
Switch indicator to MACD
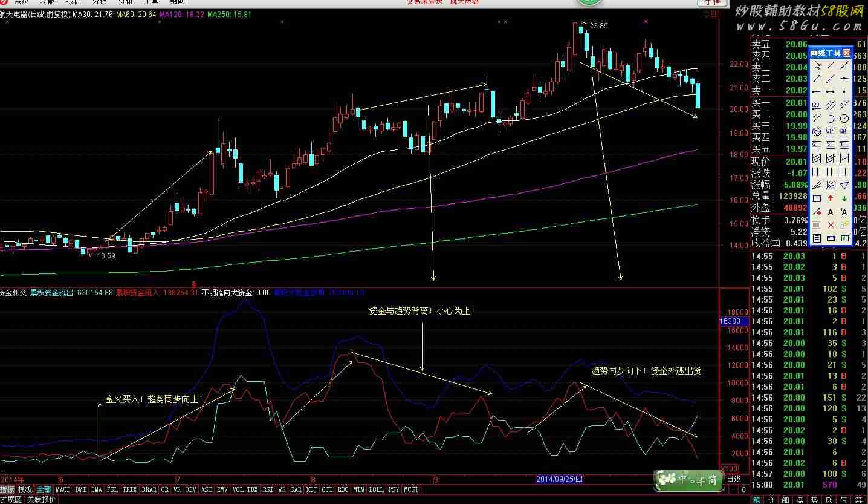[63, 489]
